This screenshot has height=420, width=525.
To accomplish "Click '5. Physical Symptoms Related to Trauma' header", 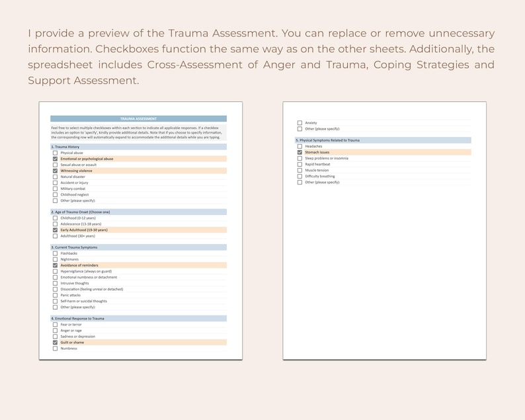I will pyautogui.click(x=383, y=140).
